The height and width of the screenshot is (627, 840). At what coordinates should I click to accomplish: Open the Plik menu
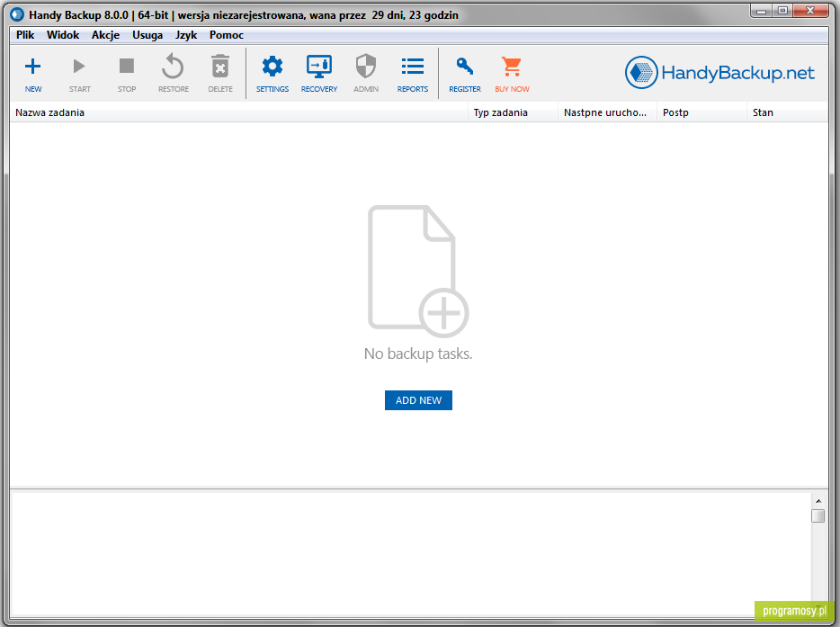point(25,35)
